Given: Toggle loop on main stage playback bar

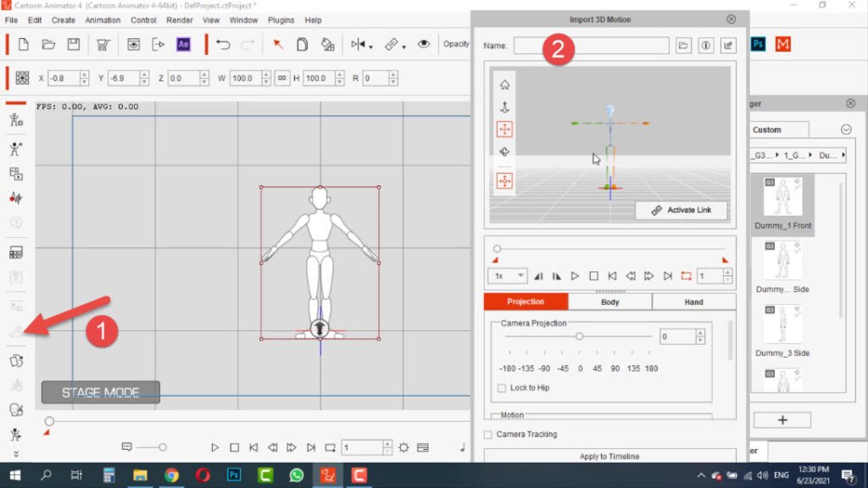Looking at the screenshot, I should (x=330, y=447).
